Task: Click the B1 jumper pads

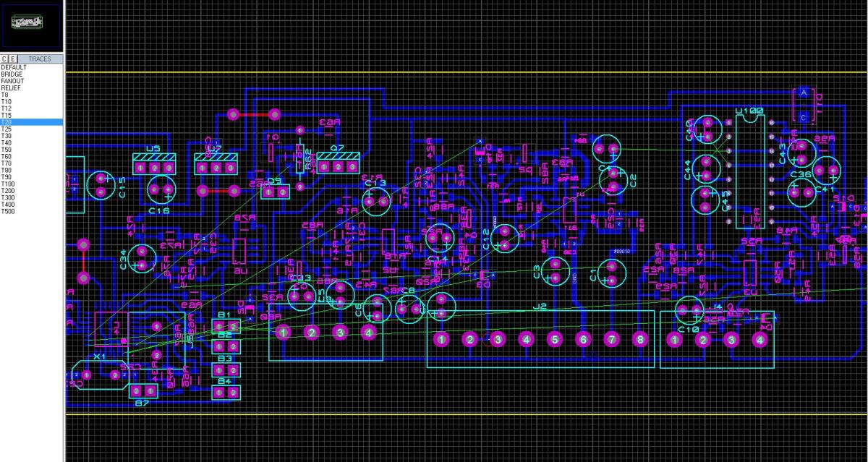Action: tap(226, 327)
